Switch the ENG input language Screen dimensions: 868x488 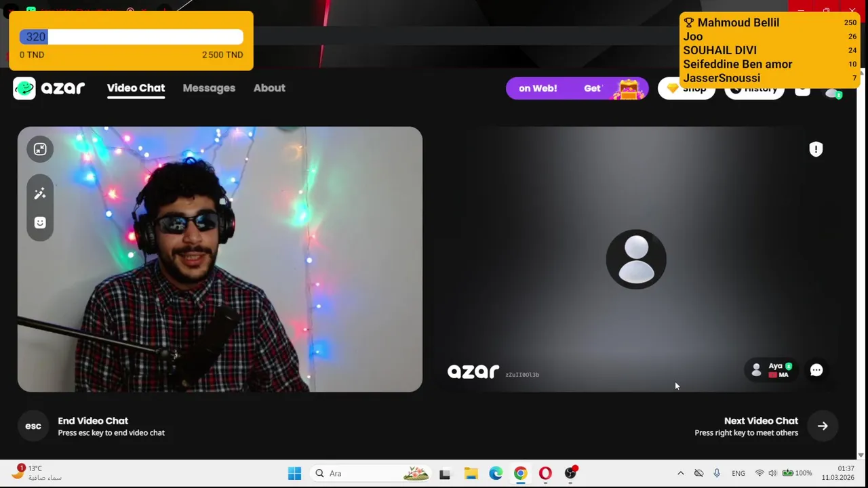point(738,473)
